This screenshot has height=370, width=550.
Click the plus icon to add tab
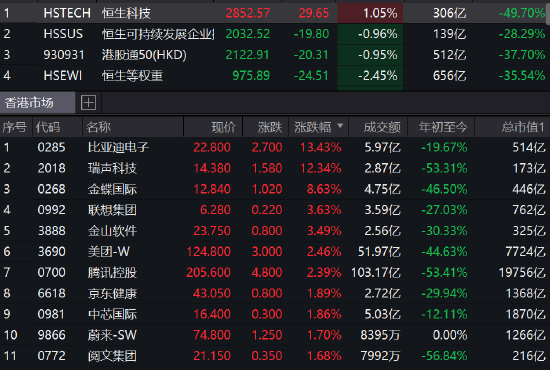point(88,103)
